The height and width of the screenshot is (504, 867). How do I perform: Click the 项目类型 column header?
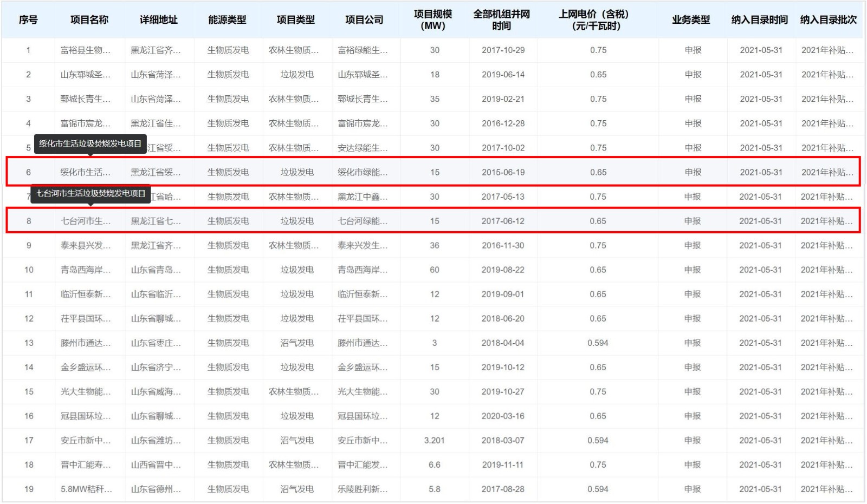click(x=296, y=20)
